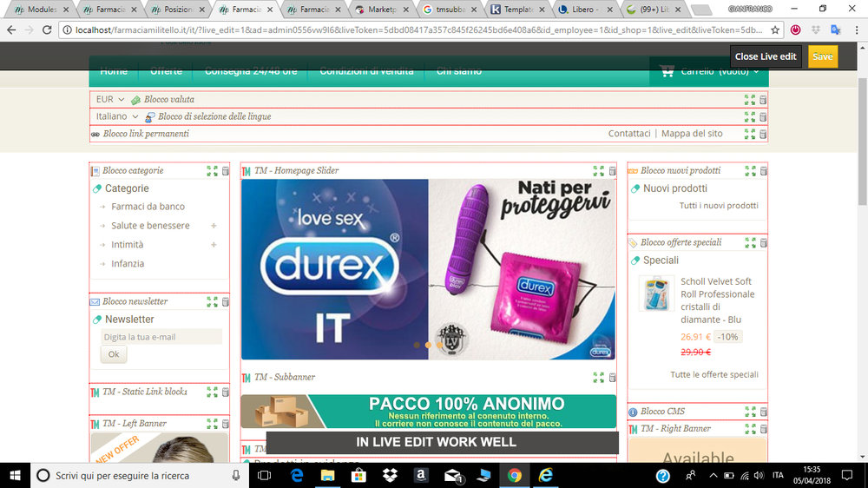Click the Close Live edit button
Image resolution: width=868 pixels, height=488 pixels.
click(x=766, y=56)
